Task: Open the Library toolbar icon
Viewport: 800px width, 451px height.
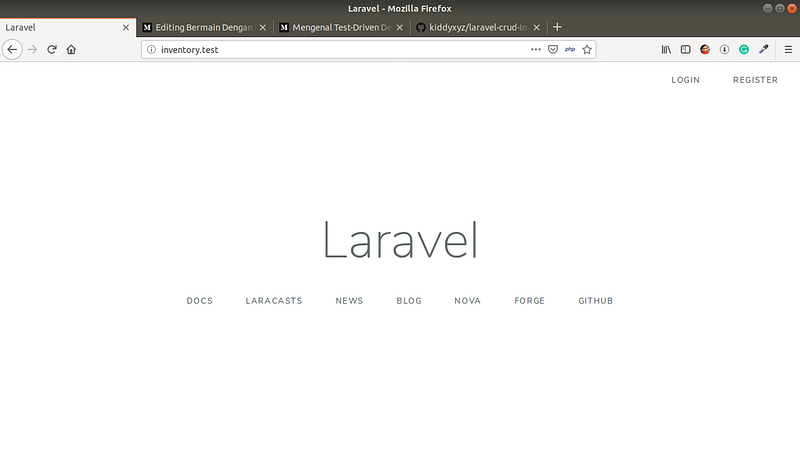Action: pos(666,49)
